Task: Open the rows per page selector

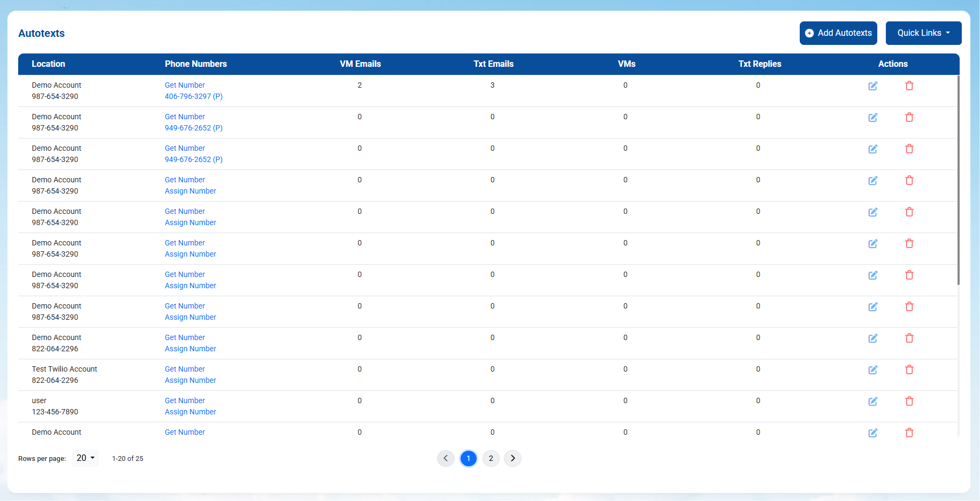Action: [86, 458]
